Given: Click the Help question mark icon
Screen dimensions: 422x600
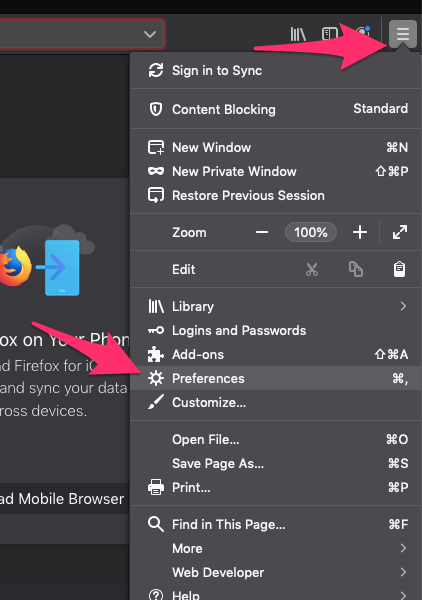Looking at the screenshot, I should click(x=156, y=594).
